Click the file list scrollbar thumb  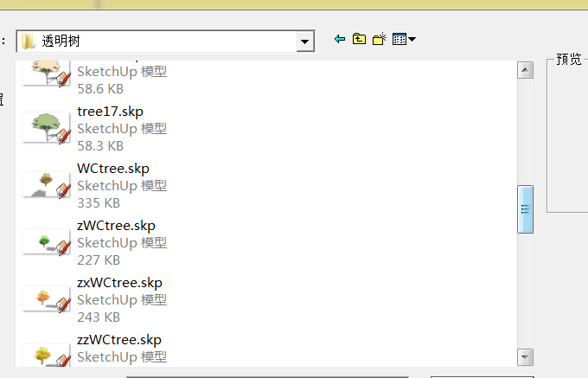click(525, 209)
